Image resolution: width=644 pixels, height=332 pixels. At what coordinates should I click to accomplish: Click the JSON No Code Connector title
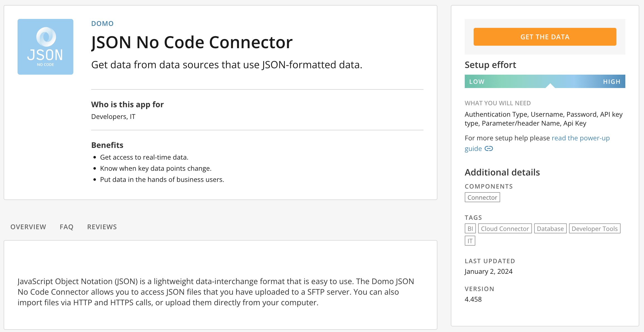[192, 42]
